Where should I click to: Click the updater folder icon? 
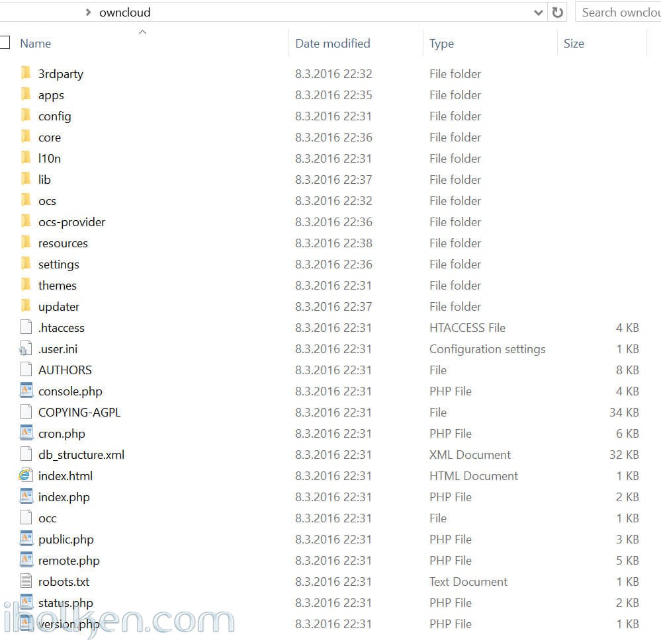click(26, 305)
